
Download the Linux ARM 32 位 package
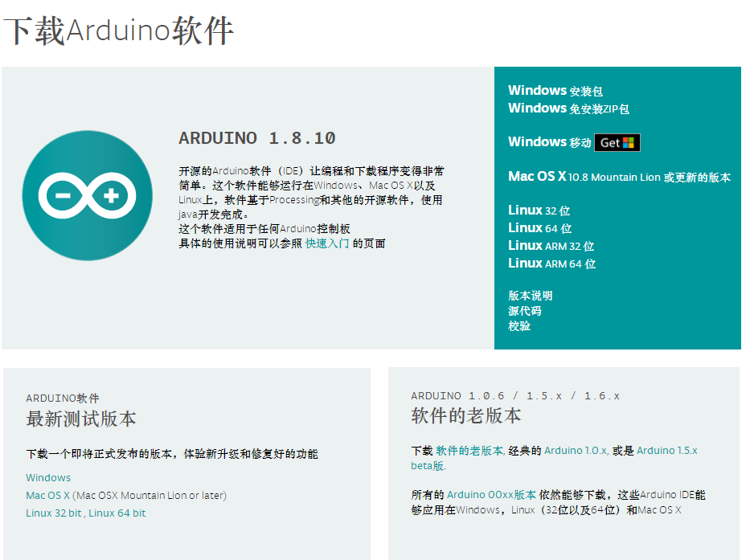(x=551, y=246)
